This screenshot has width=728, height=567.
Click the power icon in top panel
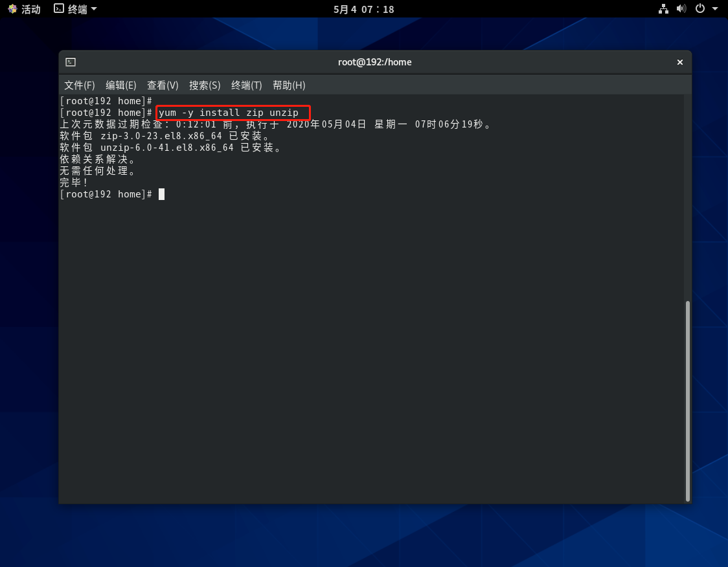click(700, 9)
